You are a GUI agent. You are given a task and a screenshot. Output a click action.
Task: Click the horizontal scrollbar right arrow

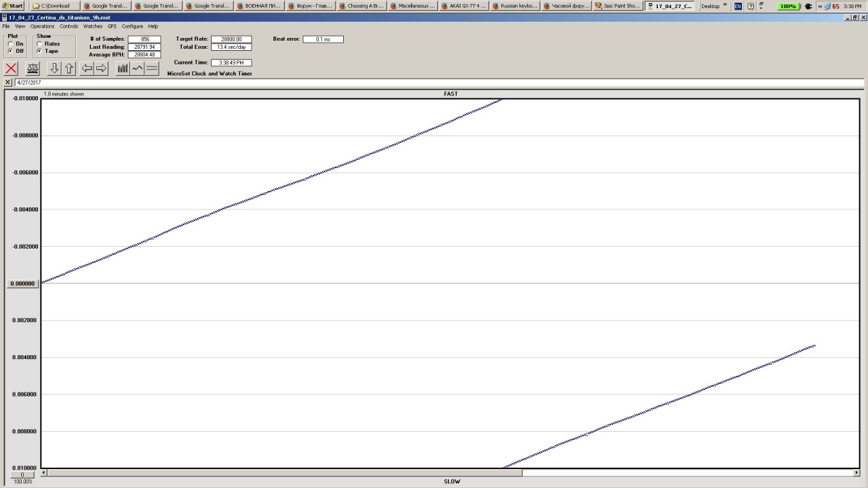[x=856, y=472]
